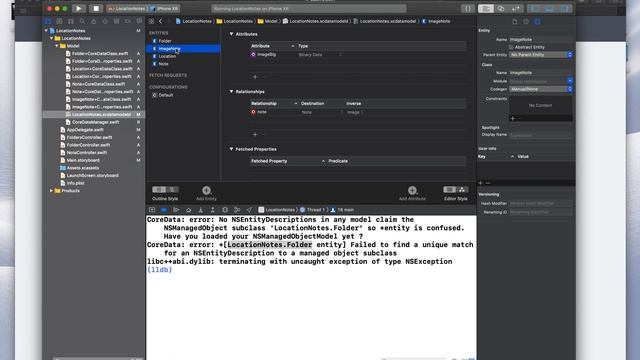Screen dimensions: 640x360
Task: Open CoreDataManager.swift in navigator
Action: tap(96, 122)
